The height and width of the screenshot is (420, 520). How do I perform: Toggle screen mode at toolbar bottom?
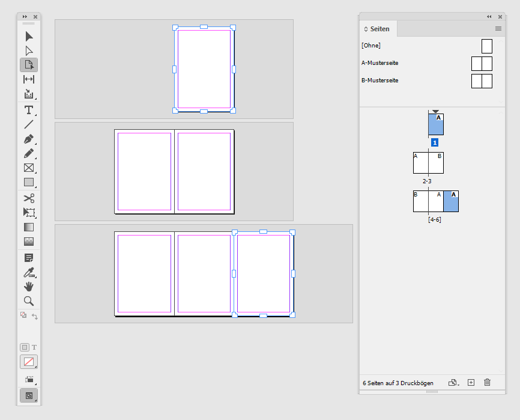pyautogui.click(x=28, y=395)
